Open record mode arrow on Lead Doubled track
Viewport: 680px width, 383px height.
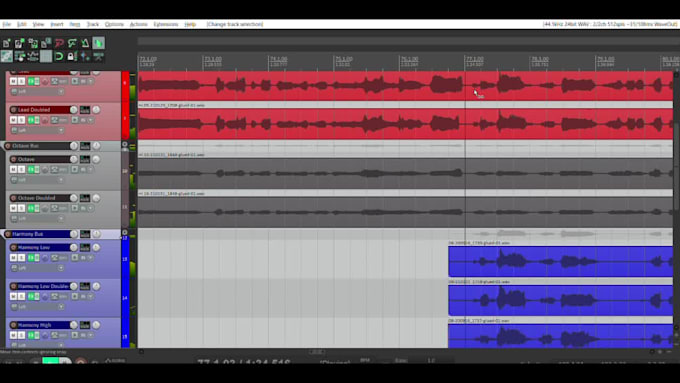pyautogui.click(x=91, y=120)
